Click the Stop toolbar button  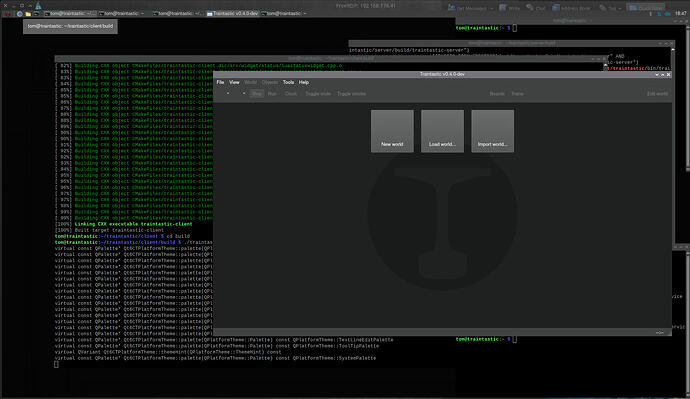[257, 94]
